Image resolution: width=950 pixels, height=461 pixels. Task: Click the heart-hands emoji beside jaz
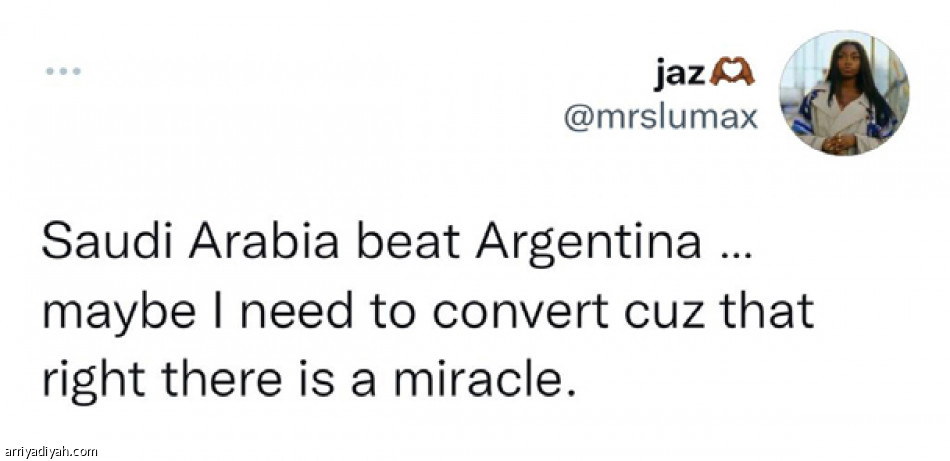coord(732,72)
